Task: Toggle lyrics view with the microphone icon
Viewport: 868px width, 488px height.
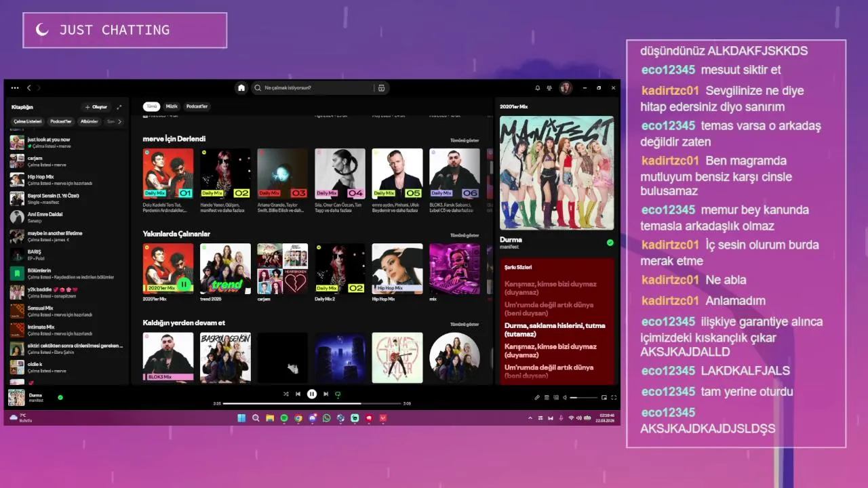Action: point(536,398)
